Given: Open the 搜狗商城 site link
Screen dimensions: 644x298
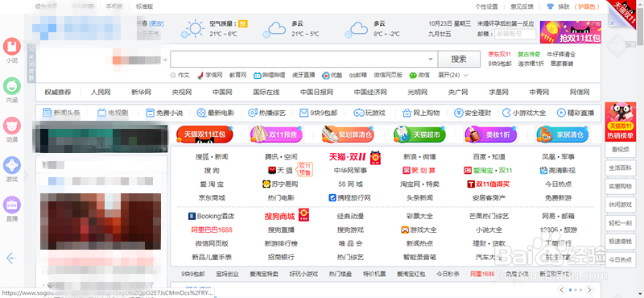Looking at the screenshot, I should point(279,216).
